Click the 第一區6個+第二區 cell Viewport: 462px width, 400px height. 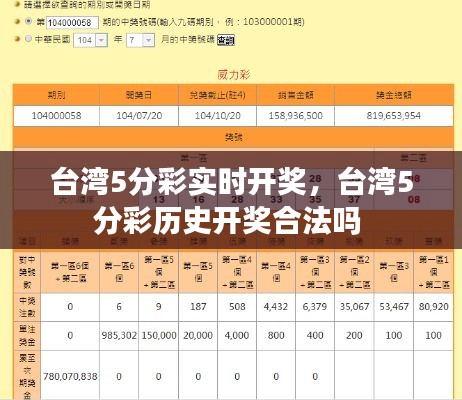coord(70,272)
